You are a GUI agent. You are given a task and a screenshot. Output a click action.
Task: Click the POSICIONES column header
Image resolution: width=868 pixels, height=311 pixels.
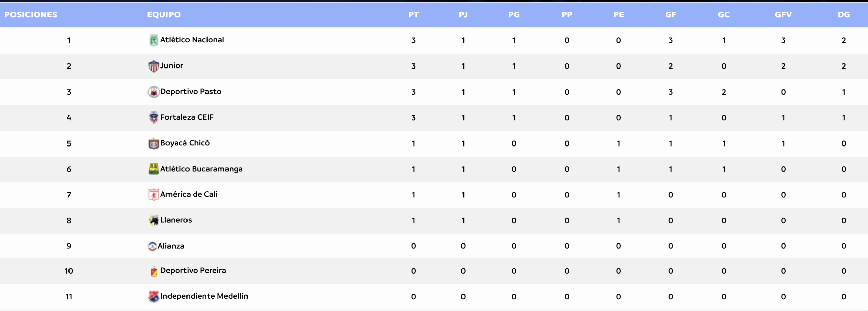click(31, 15)
